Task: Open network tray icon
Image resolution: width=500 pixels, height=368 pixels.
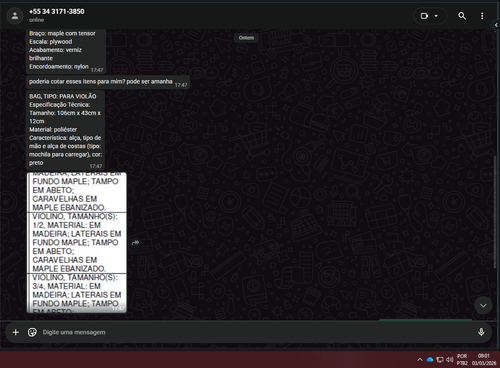Action: [x=440, y=359]
